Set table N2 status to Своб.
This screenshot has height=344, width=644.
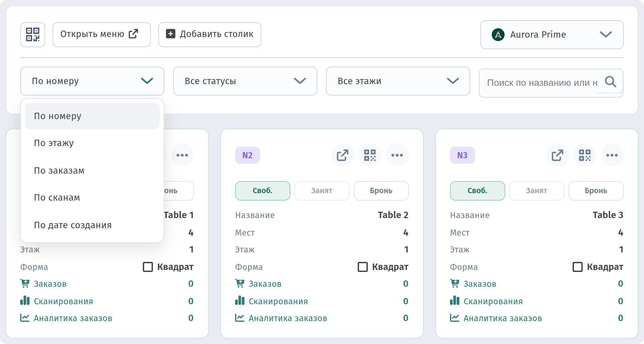[x=263, y=191]
